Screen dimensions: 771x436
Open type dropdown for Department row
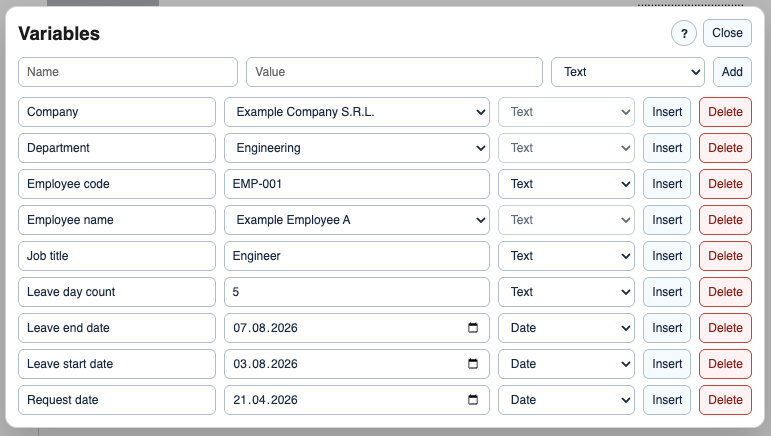[566, 148]
